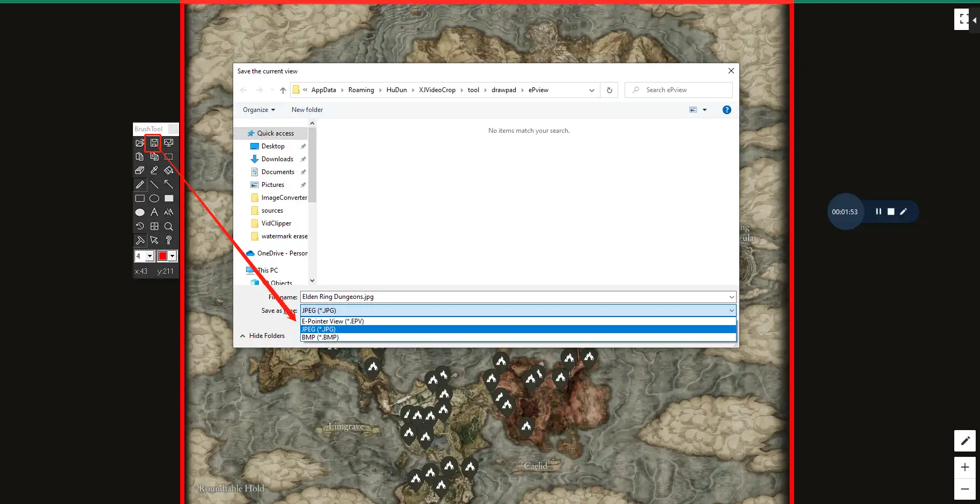Select the eyedropper color picker tool

(154, 170)
